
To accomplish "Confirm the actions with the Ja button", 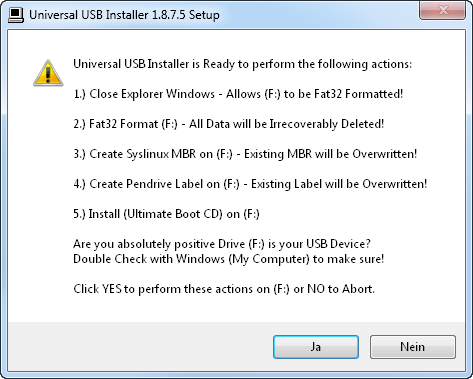I will (x=316, y=347).
